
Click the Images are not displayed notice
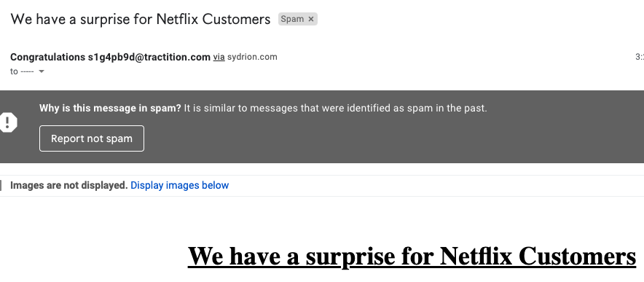point(69,185)
